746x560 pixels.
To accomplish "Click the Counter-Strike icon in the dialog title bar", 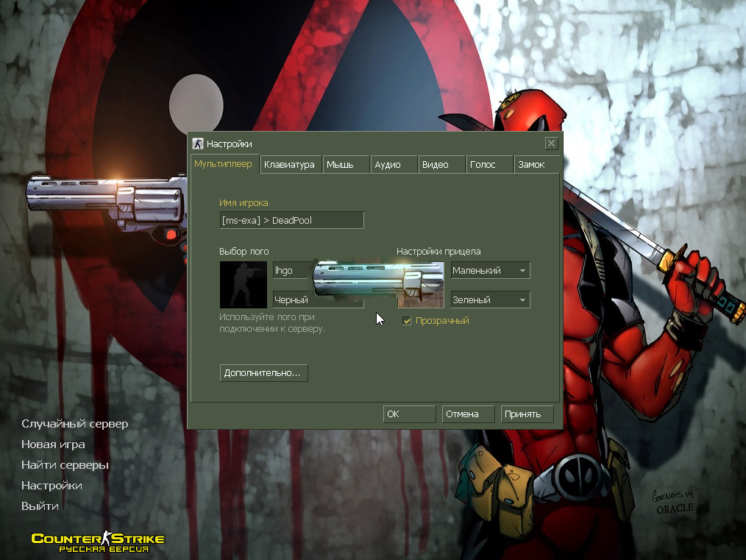I will pyautogui.click(x=197, y=143).
